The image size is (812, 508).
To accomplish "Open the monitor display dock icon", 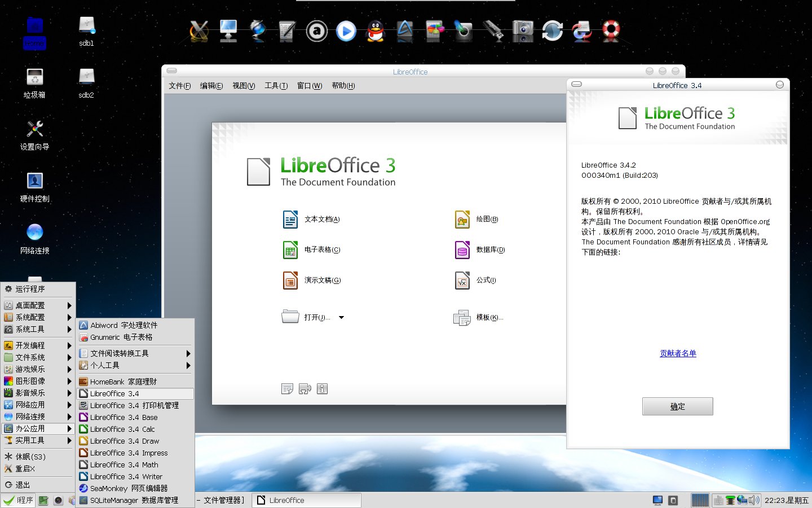I will point(228,31).
